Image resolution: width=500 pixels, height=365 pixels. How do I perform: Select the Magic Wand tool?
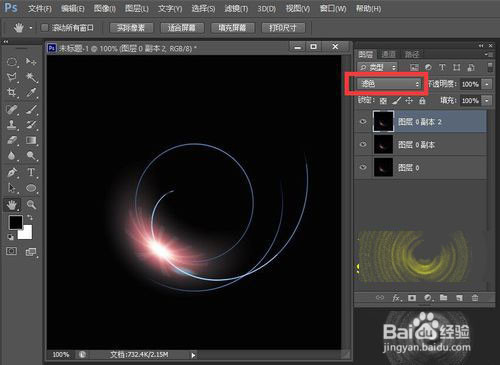tap(31, 77)
